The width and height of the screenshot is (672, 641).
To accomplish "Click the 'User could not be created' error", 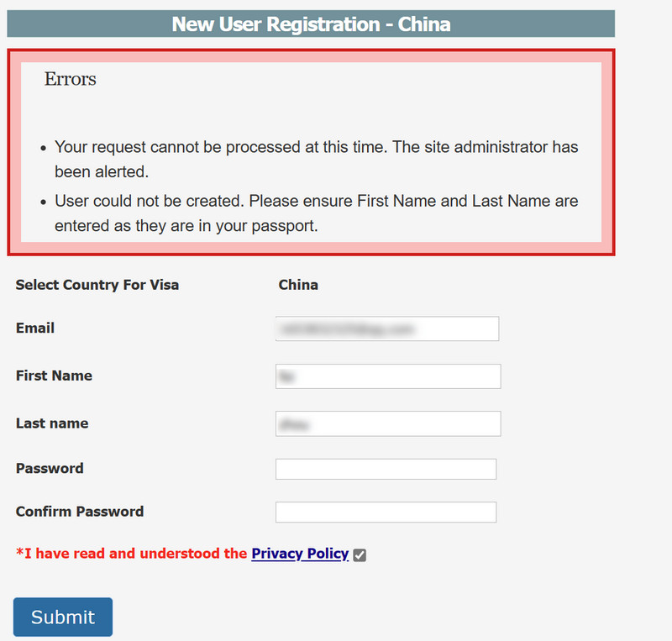I will (x=317, y=213).
